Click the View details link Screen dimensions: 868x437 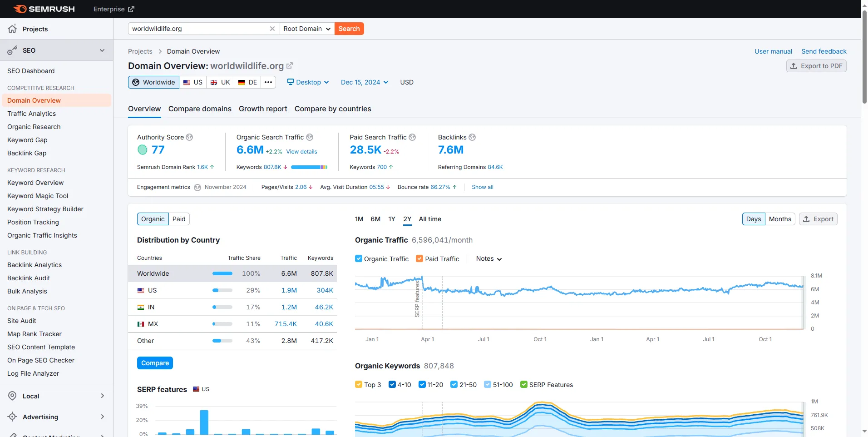pos(301,152)
